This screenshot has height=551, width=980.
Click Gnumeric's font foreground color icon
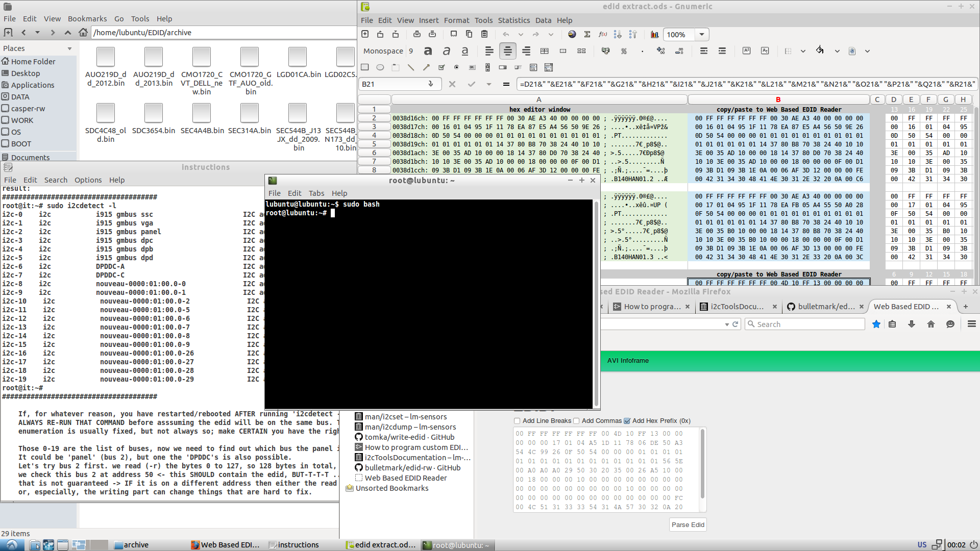(x=852, y=51)
